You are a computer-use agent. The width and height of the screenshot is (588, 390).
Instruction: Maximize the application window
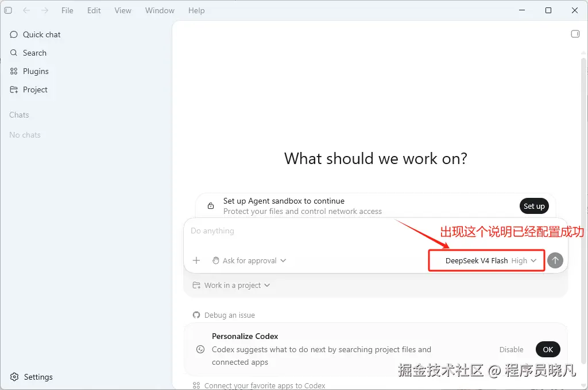pos(548,10)
